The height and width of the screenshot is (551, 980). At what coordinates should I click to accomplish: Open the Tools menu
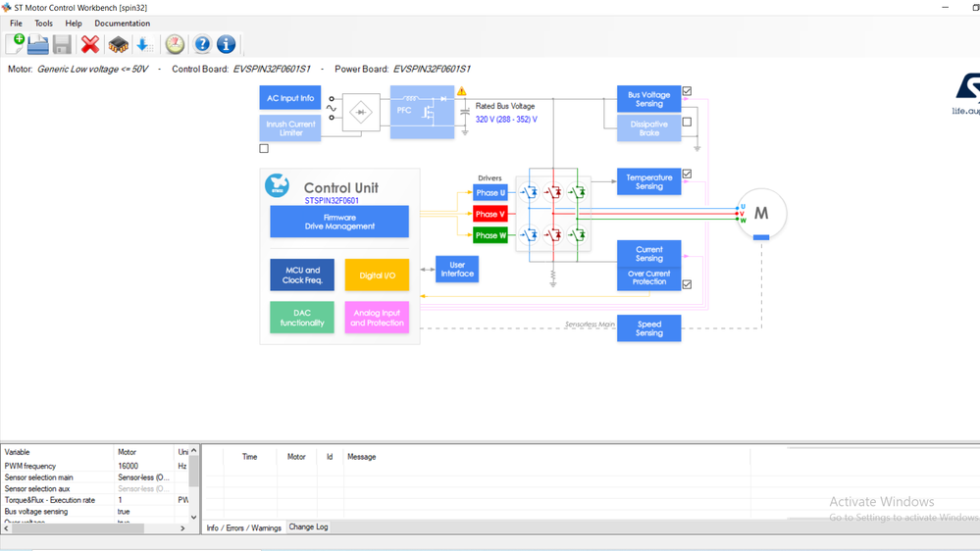[x=44, y=24]
